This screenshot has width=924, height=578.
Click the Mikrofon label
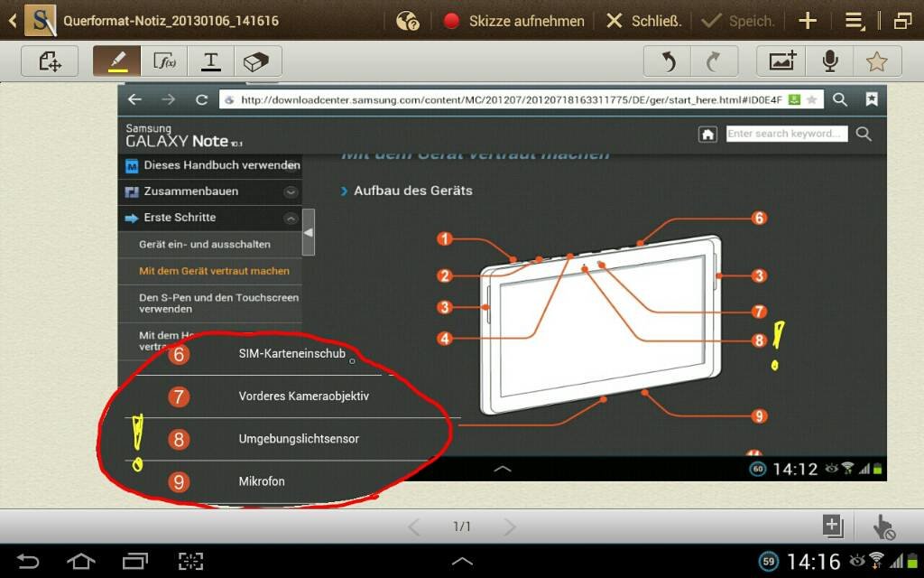click(x=262, y=481)
